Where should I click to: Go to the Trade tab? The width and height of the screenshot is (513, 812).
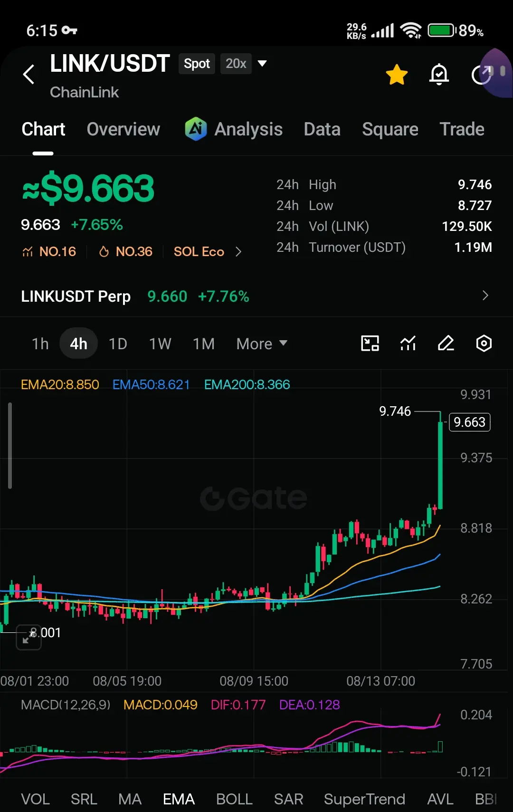click(x=462, y=129)
